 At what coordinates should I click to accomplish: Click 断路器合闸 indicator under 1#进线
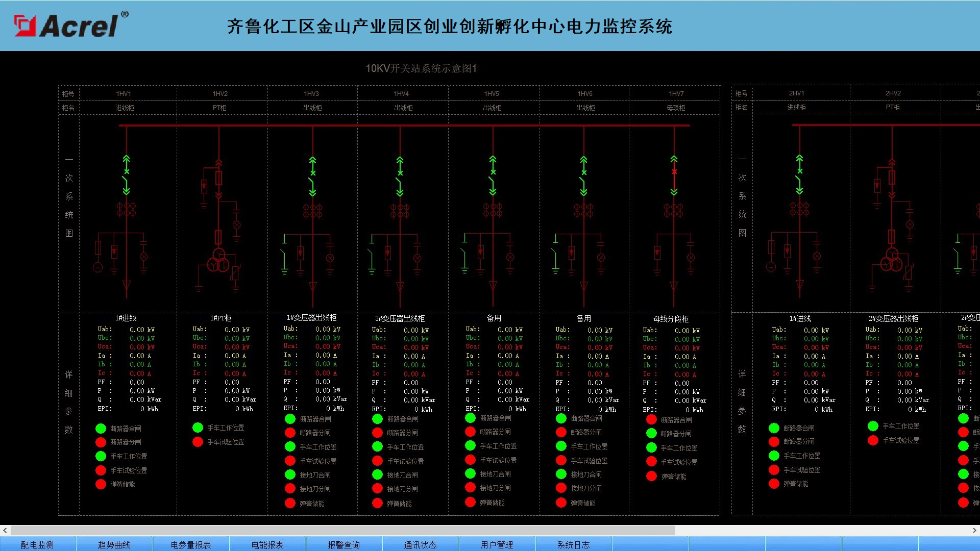pos(101,429)
